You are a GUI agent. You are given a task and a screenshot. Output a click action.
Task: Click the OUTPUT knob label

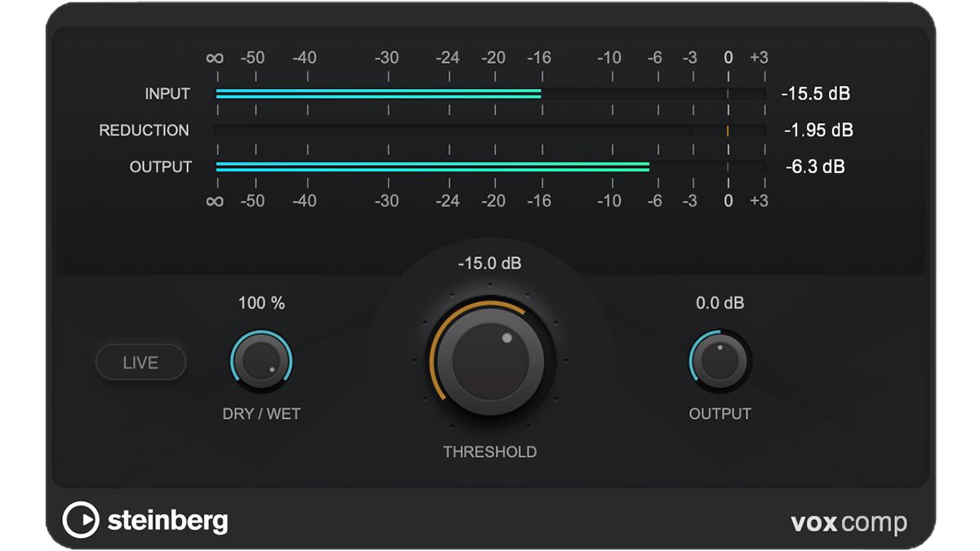click(719, 414)
